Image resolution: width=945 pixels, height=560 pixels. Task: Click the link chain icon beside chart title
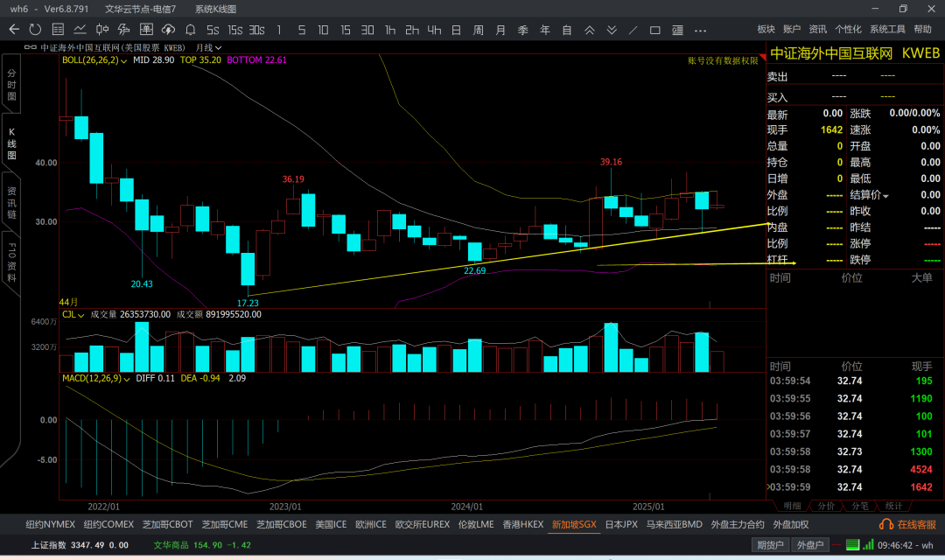30,47
